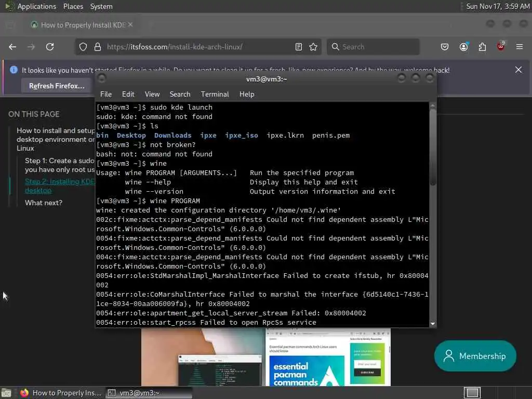Click the Step 1: Create a sudo link
The width and height of the screenshot is (532, 399).
coord(60,165)
